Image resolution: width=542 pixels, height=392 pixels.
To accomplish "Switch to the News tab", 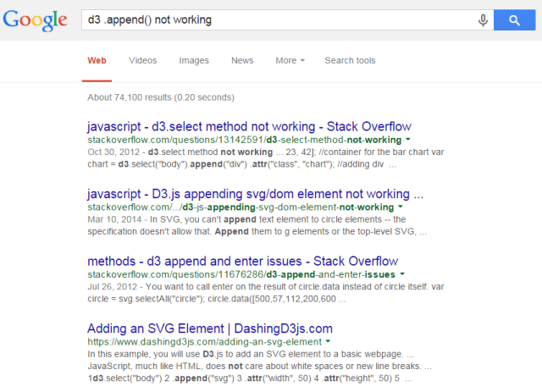I will (x=242, y=60).
